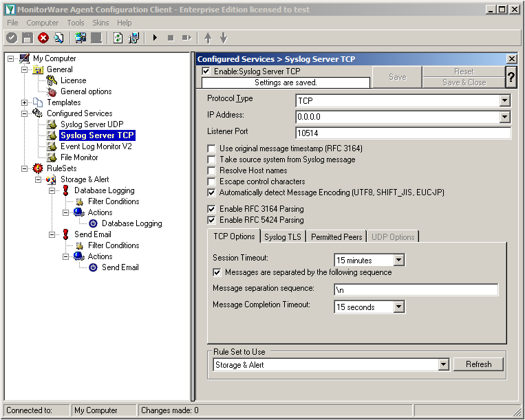Viewport: 525px width, 420px height.
Task: Restart the service with the stop-play icon
Action: 186,38
